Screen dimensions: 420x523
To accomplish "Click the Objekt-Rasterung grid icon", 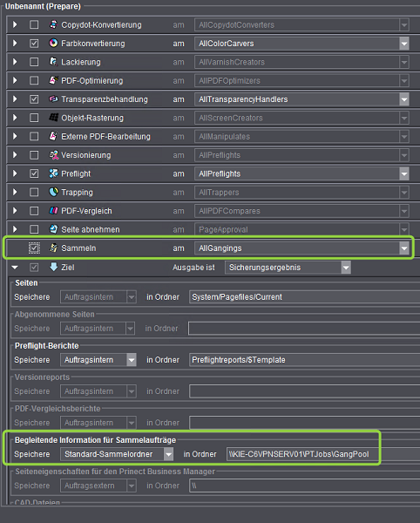I will pos(53,118).
